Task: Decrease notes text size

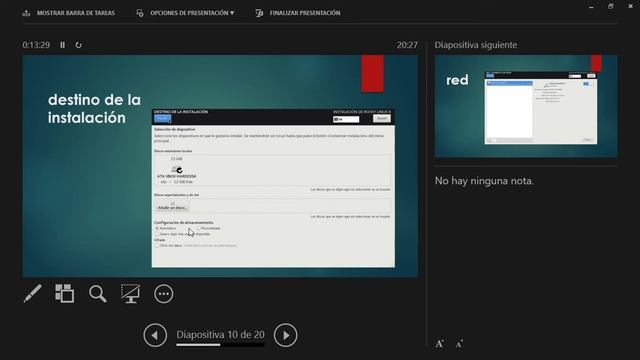Action: click(459, 344)
